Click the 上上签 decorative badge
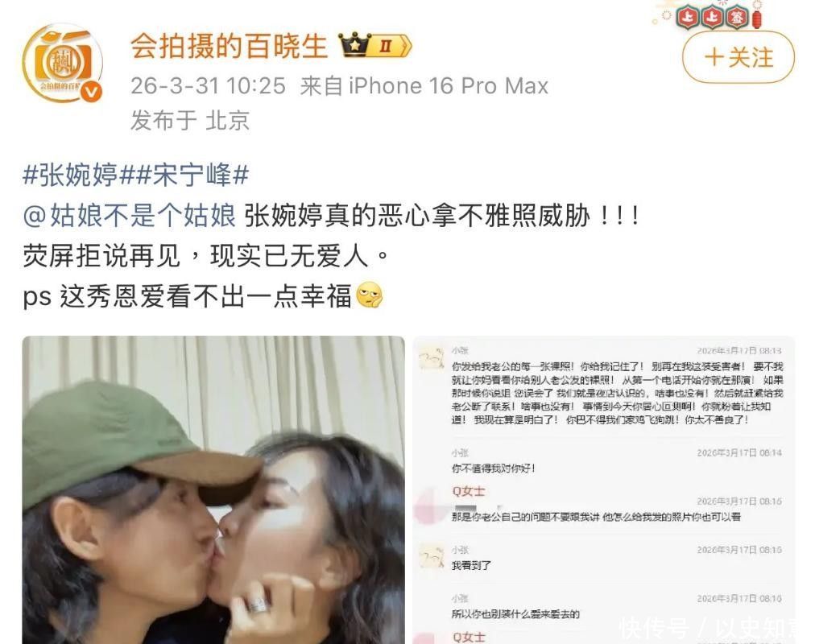The height and width of the screenshot is (644, 815). click(x=712, y=18)
